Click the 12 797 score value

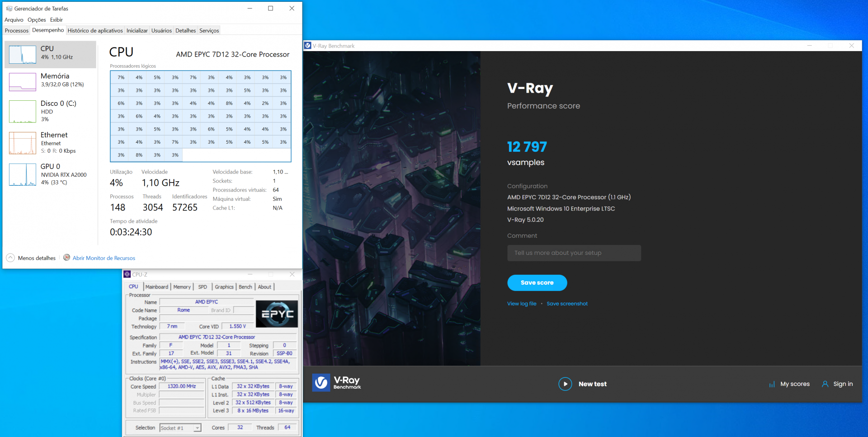click(x=527, y=147)
